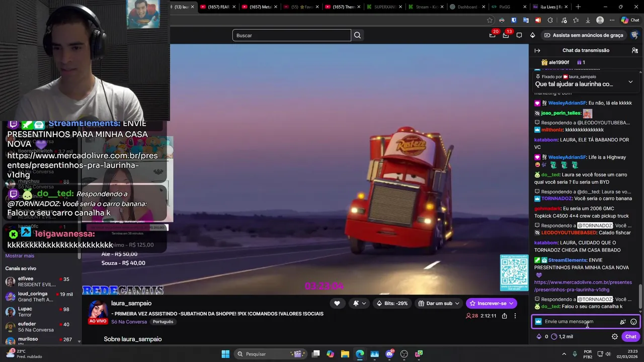
Task: Click the QR code overlay on the video
Action: pyautogui.click(x=514, y=273)
